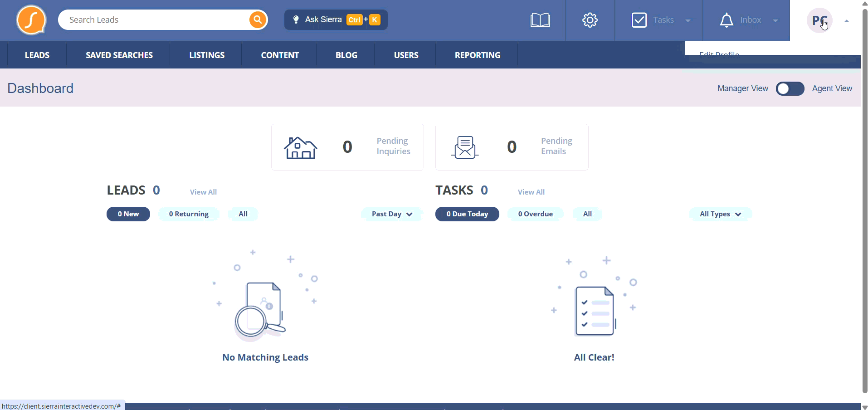This screenshot has height=410, width=868.
Task: Toggle Manager View / Agent View switch
Action: coord(790,88)
